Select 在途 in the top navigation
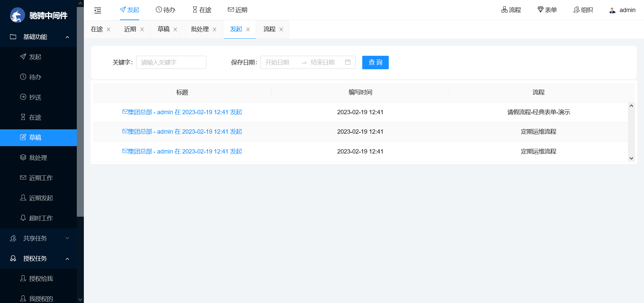 (202, 10)
